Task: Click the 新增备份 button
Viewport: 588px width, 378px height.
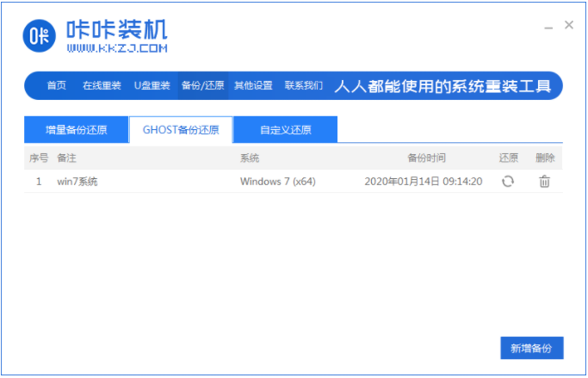Action: (532, 348)
